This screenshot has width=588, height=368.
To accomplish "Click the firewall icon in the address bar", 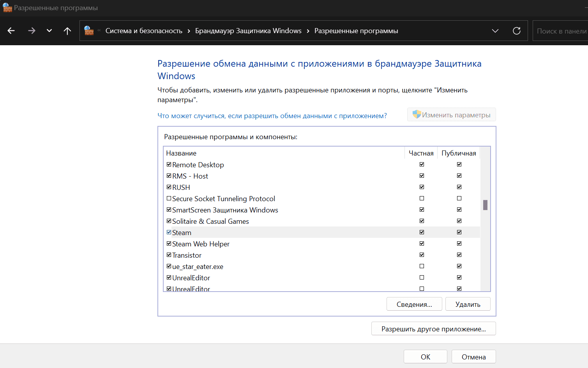I will [x=89, y=31].
